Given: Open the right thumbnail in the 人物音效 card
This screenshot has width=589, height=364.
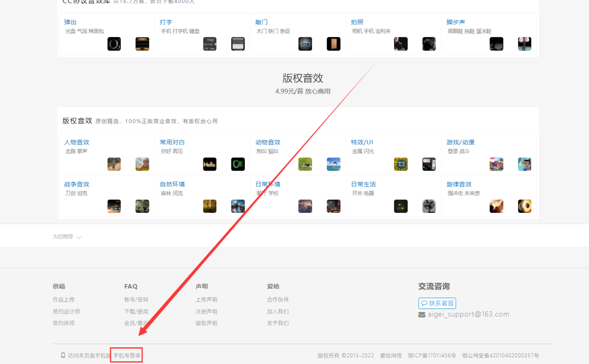Looking at the screenshot, I should (x=143, y=164).
